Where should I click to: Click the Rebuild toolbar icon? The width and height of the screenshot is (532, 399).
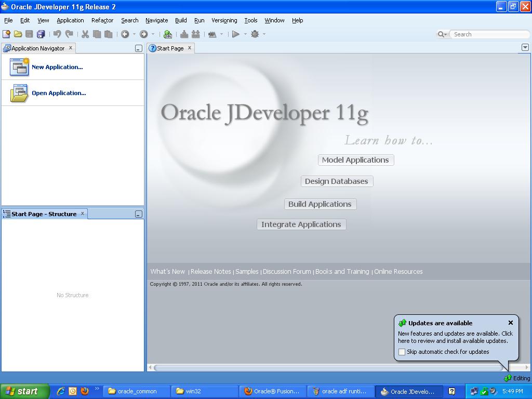[x=195, y=34]
